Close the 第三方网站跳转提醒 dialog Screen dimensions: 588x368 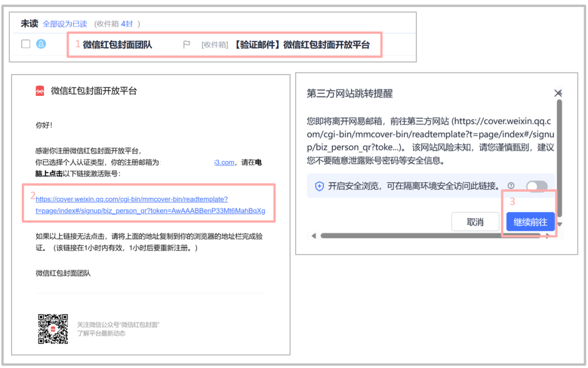click(x=558, y=93)
